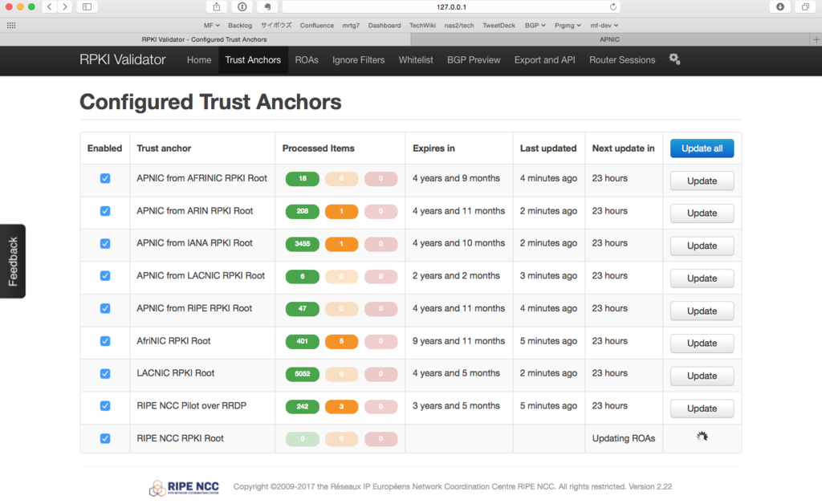
Task: Open Export and API page
Action: [545, 59]
